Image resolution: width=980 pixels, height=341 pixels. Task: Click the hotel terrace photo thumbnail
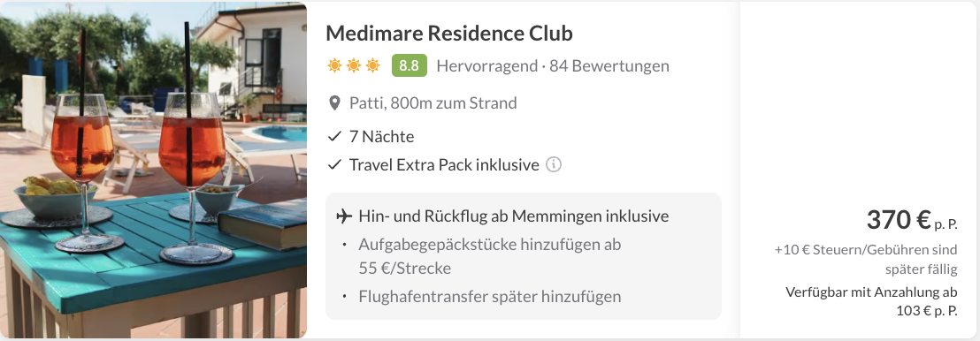click(x=154, y=170)
